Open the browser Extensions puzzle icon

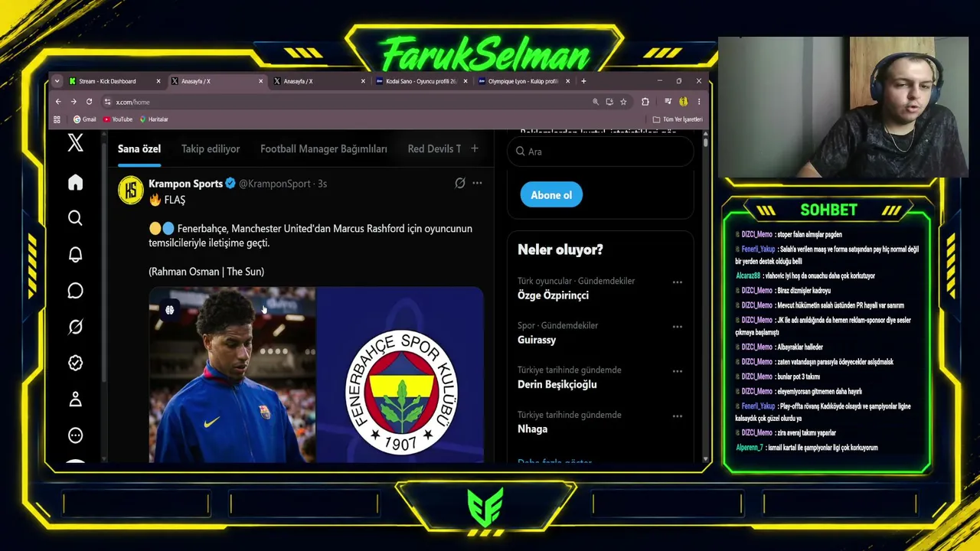(645, 102)
